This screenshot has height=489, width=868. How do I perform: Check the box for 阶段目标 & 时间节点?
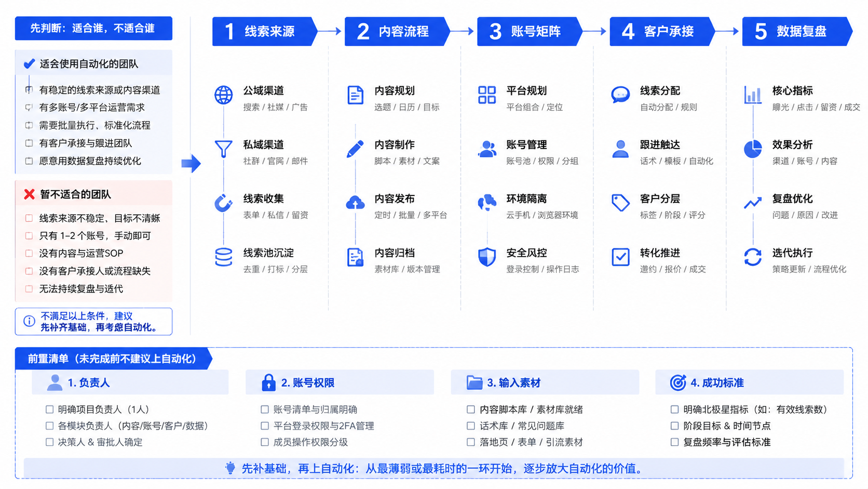click(x=674, y=426)
